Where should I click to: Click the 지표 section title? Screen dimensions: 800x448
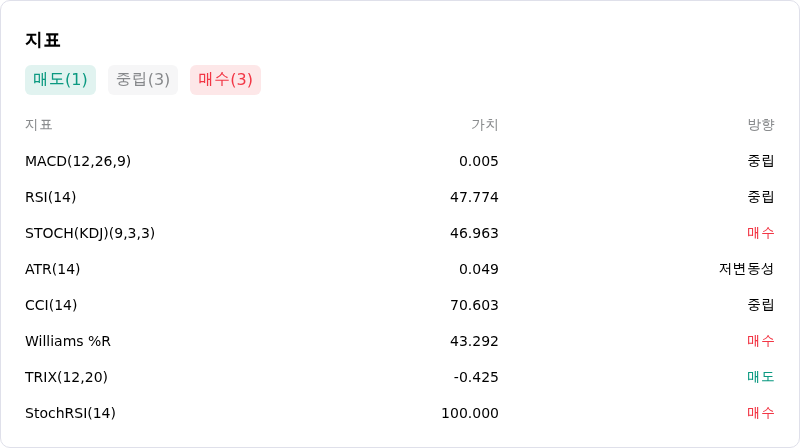click(x=43, y=40)
